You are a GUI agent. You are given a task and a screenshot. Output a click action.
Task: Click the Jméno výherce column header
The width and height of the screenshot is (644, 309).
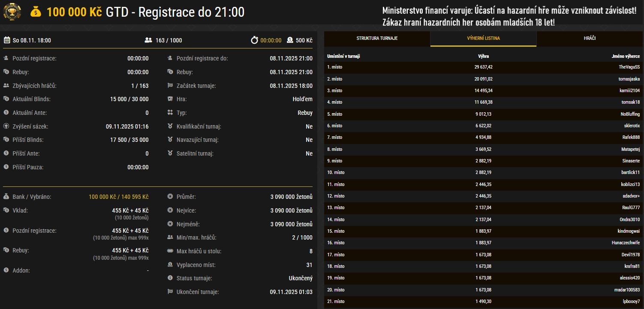[x=626, y=56]
